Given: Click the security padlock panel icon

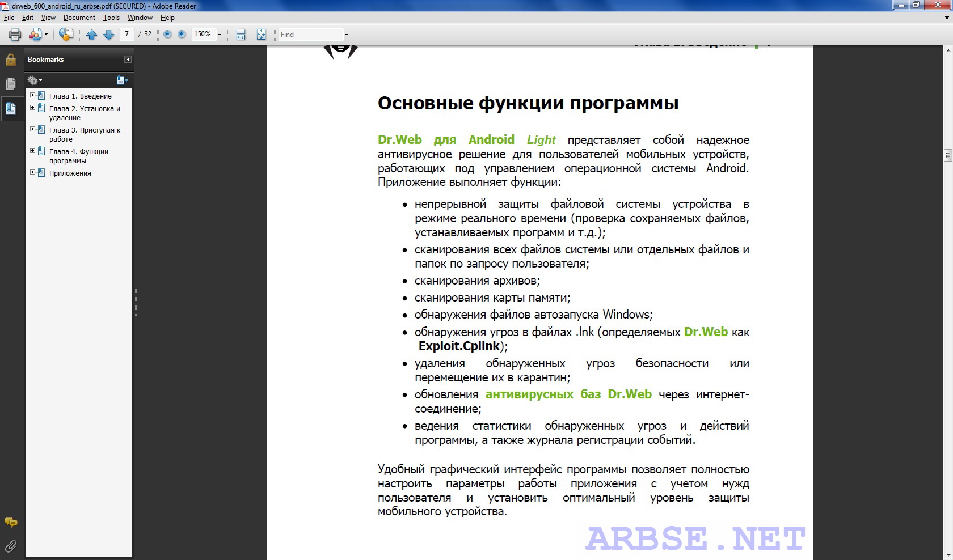Looking at the screenshot, I should click(11, 60).
